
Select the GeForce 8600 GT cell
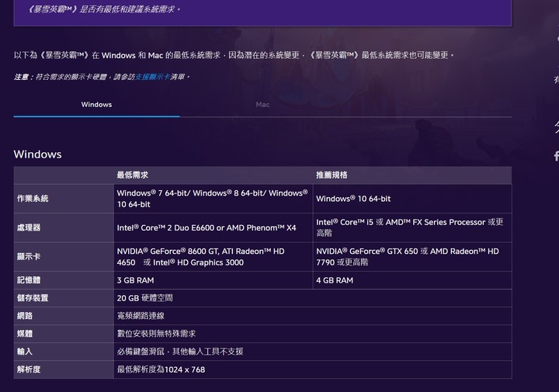(214, 257)
